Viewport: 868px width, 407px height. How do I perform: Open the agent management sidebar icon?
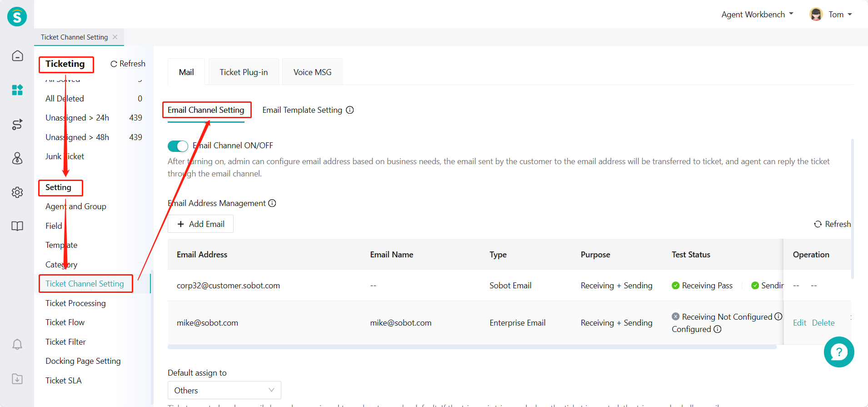(17, 158)
